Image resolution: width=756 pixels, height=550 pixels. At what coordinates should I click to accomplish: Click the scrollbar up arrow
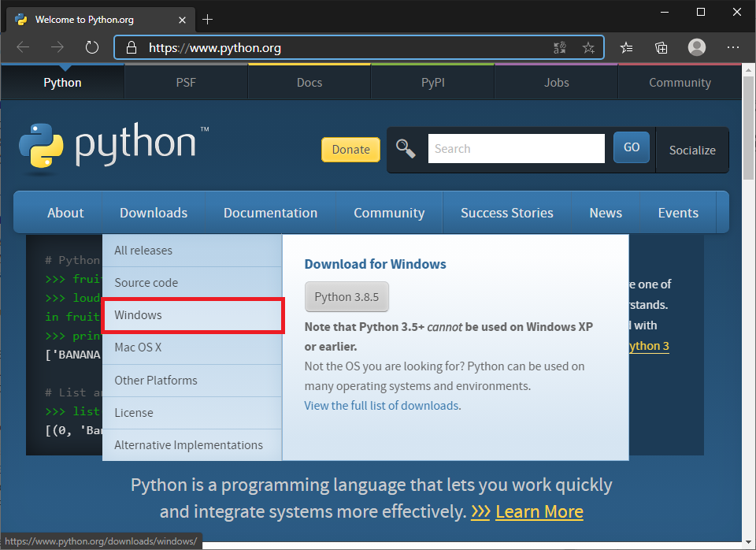[x=748, y=70]
